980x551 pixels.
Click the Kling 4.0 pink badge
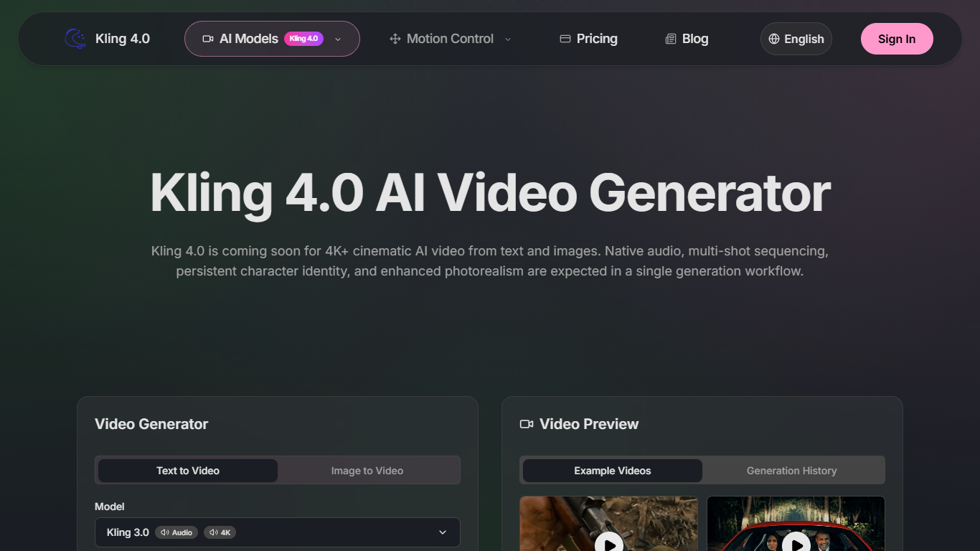(x=303, y=39)
